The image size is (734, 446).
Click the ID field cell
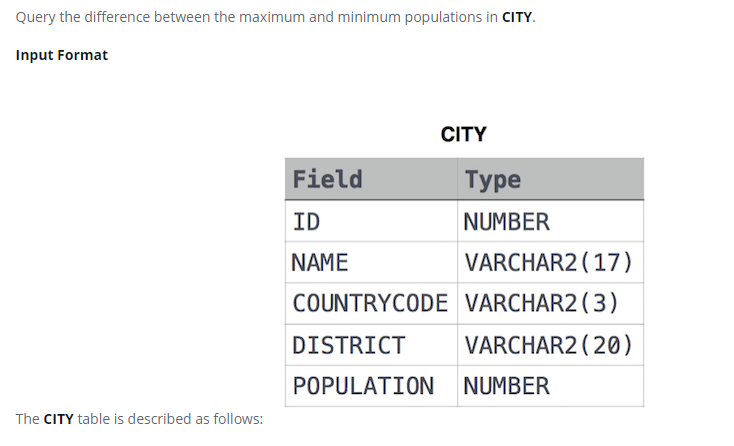pos(371,221)
